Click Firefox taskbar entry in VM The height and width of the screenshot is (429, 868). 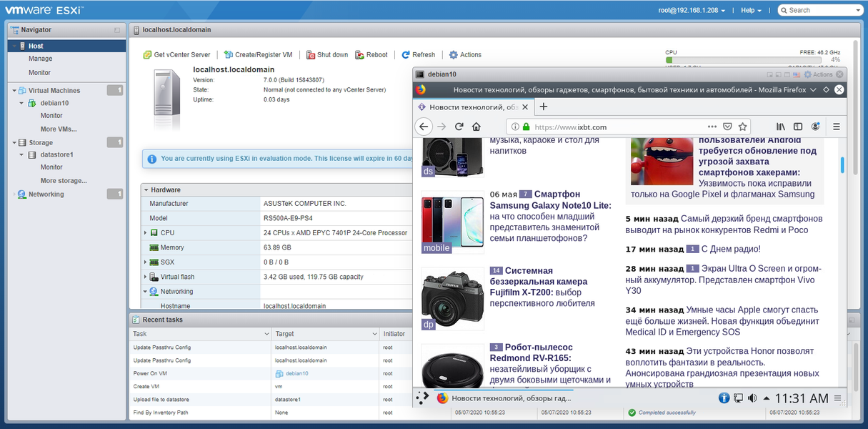click(x=504, y=398)
